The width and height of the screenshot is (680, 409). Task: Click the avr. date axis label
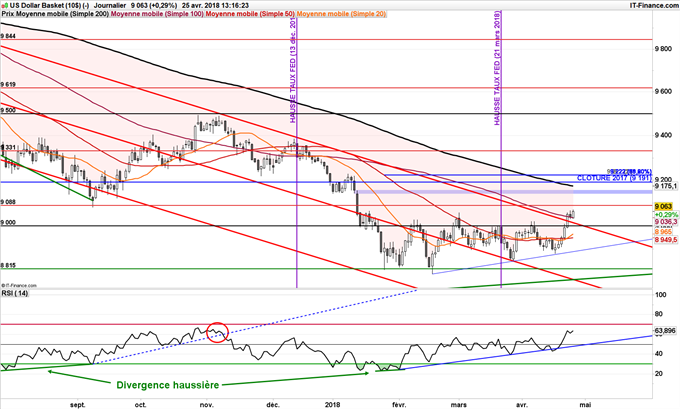click(522, 405)
